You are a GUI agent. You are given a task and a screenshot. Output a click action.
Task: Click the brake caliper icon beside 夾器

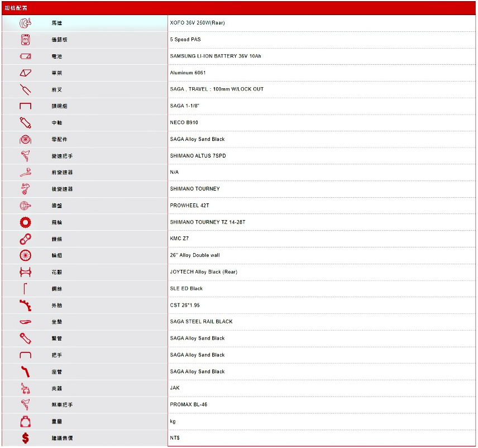click(x=25, y=389)
